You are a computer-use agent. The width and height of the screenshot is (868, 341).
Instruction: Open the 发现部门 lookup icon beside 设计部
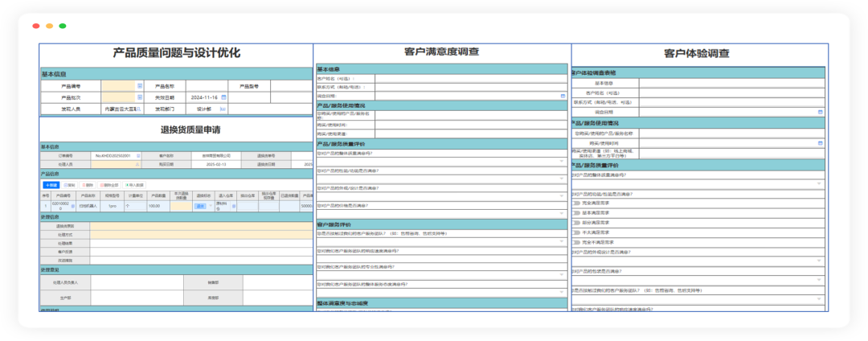point(223,109)
